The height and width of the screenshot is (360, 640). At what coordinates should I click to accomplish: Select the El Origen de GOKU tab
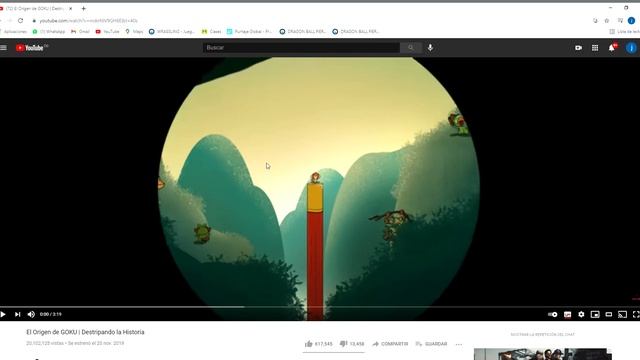click(x=36, y=8)
